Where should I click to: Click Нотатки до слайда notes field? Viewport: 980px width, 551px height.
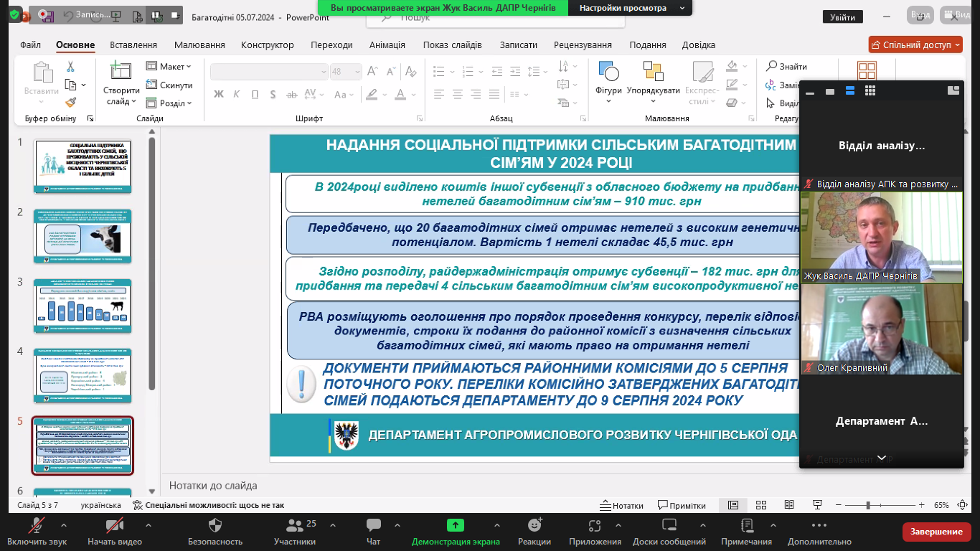pos(213,486)
